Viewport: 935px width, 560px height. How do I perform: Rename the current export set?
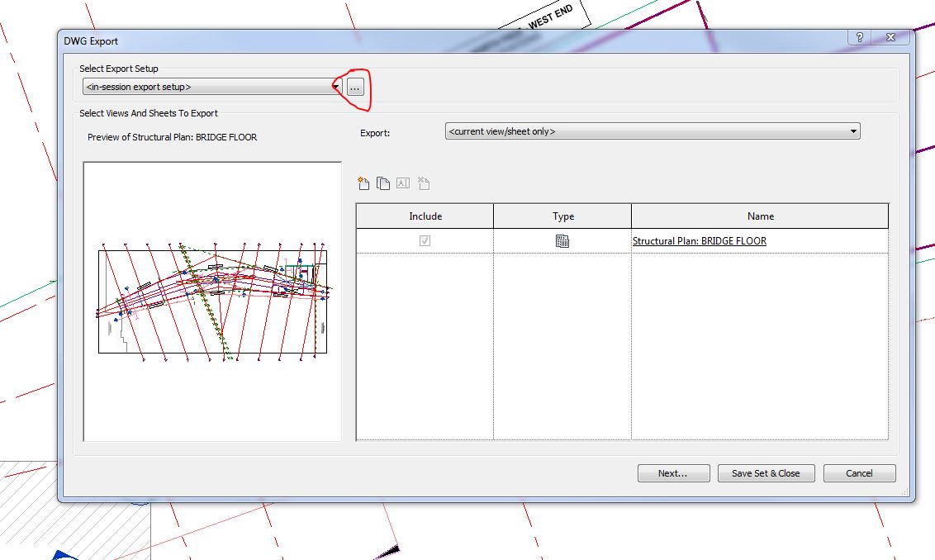click(x=402, y=183)
